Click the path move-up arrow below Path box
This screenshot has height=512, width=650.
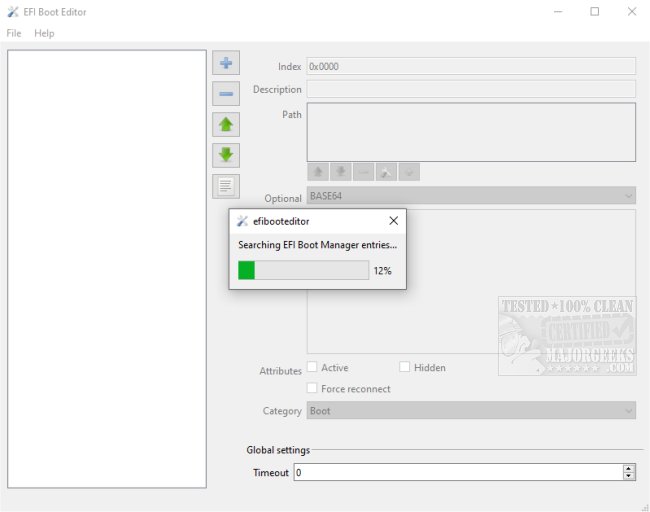[318, 172]
